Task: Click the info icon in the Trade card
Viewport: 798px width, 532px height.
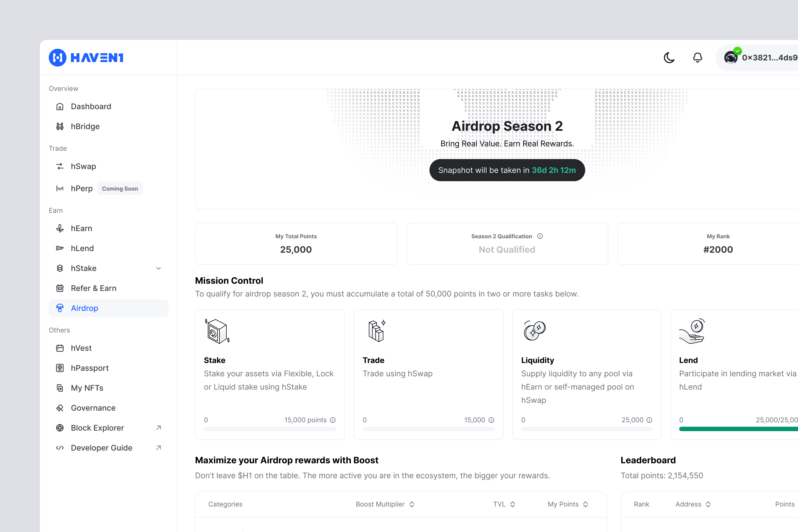Action: (491, 420)
